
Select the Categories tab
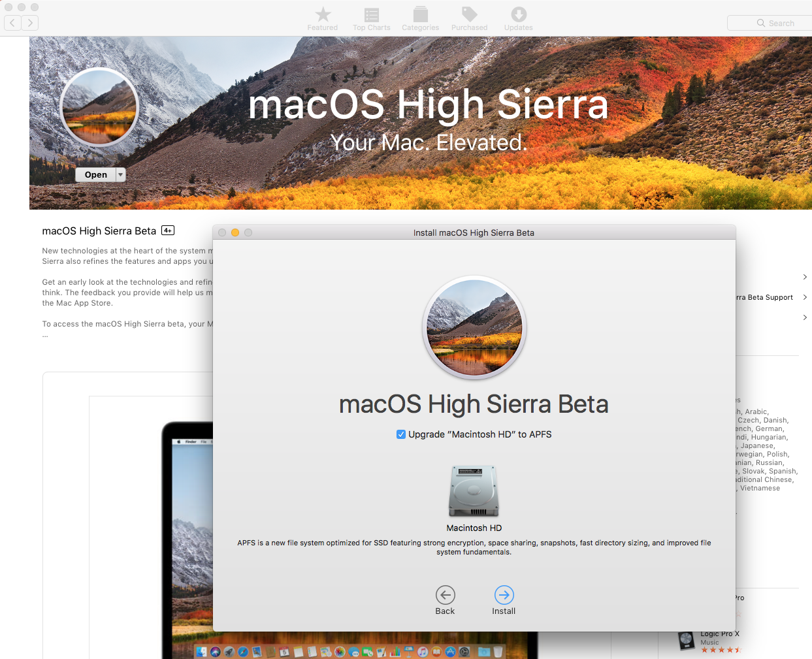click(421, 19)
